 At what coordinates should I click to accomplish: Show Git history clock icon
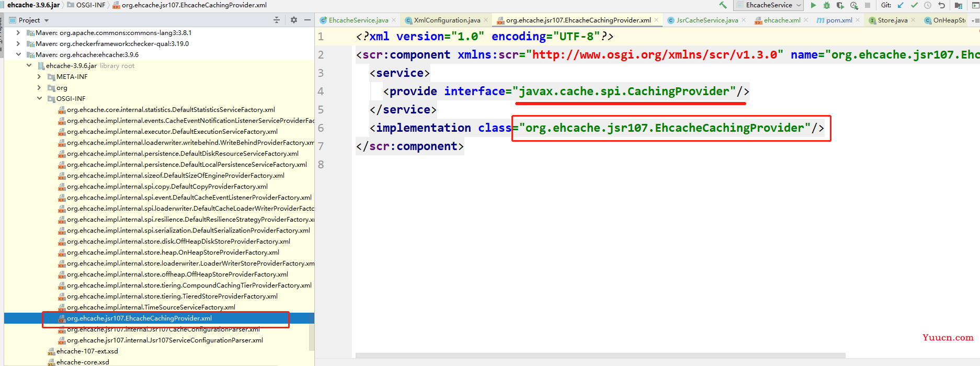[x=928, y=5]
